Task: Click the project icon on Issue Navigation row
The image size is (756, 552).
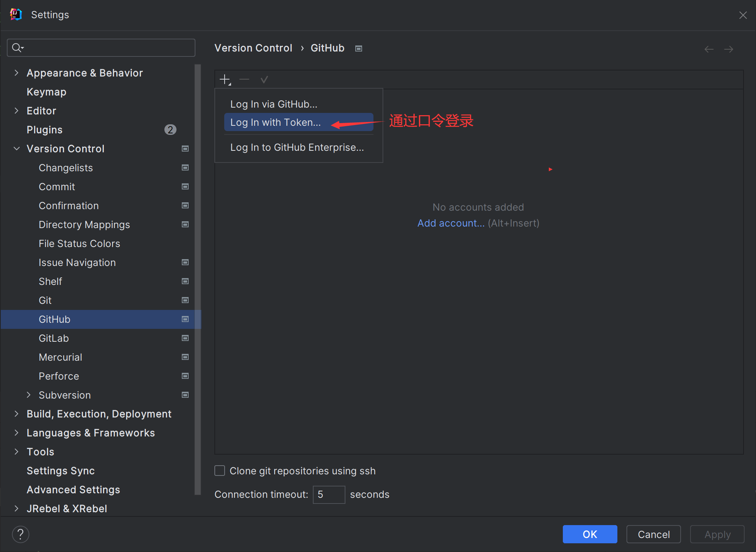Action: (185, 262)
